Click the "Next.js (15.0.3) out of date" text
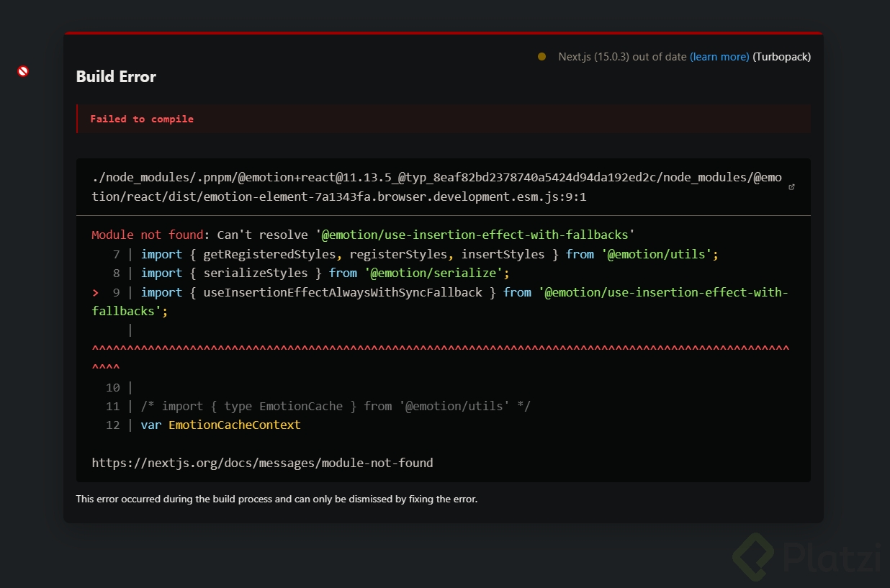The image size is (890, 588). pyautogui.click(x=622, y=56)
